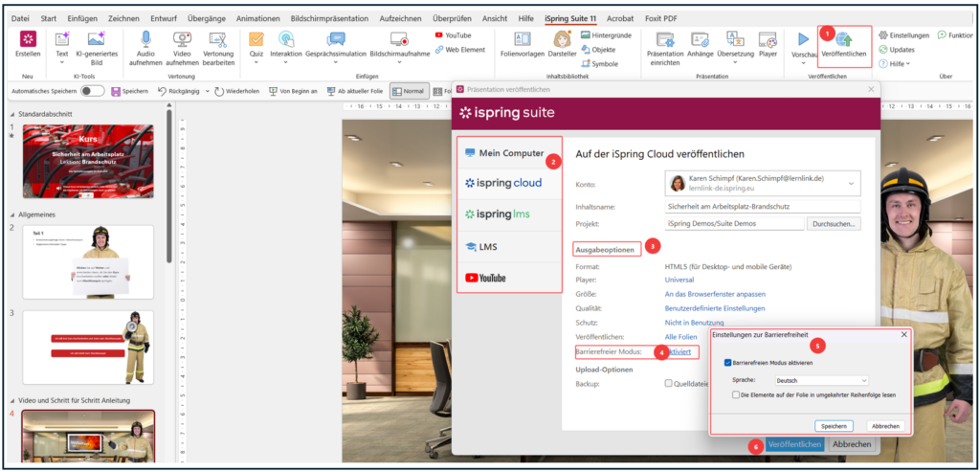Check reverse reading order option
The image size is (980, 472).
click(736, 394)
